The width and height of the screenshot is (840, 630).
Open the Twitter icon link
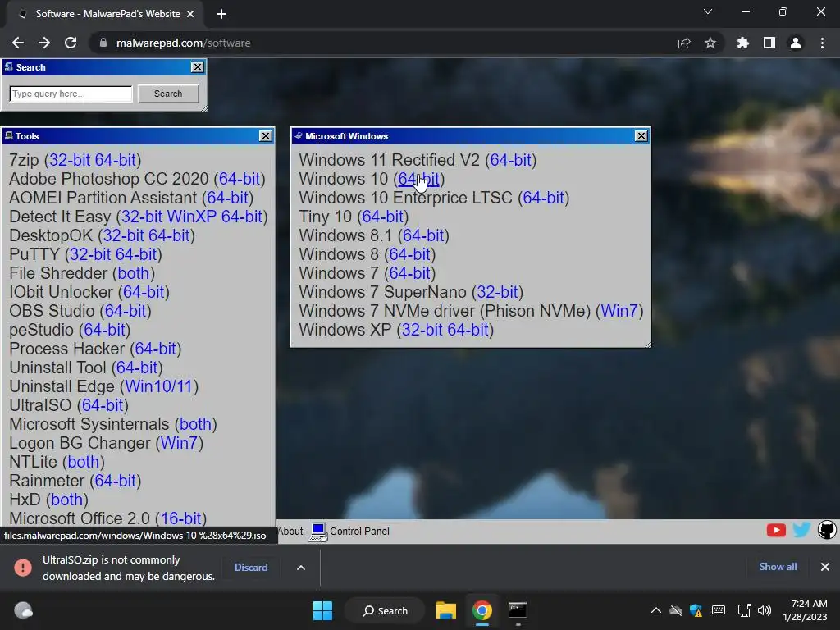(x=801, y=531)
